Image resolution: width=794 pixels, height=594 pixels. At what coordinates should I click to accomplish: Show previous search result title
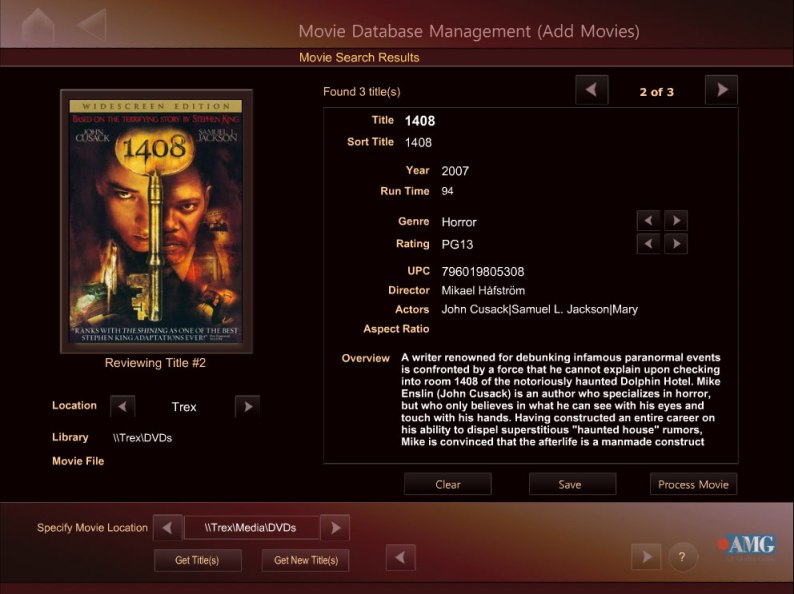[591, 90]
